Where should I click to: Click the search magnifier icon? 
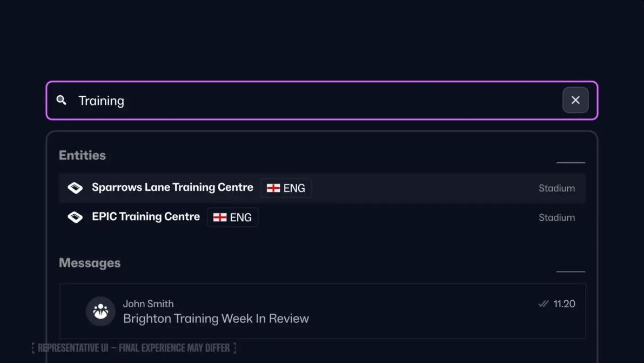(x=62, y=100)
